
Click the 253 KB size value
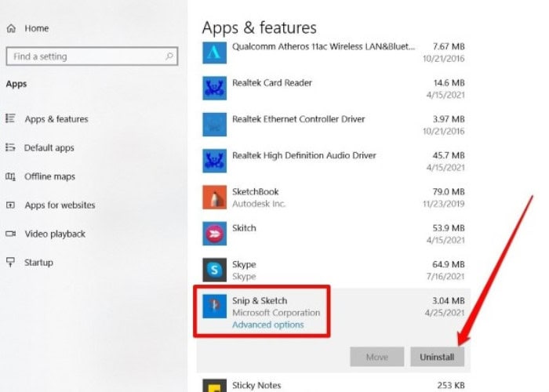pyautogui.click(x=451, y=386)
